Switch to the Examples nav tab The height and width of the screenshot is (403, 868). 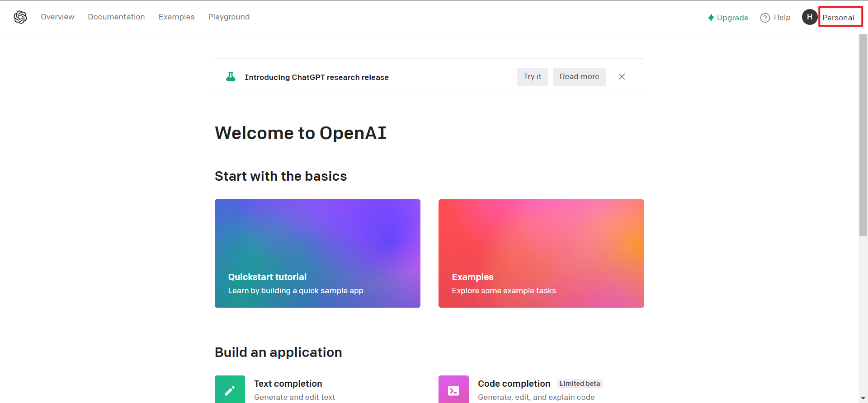tap(176, 17)
